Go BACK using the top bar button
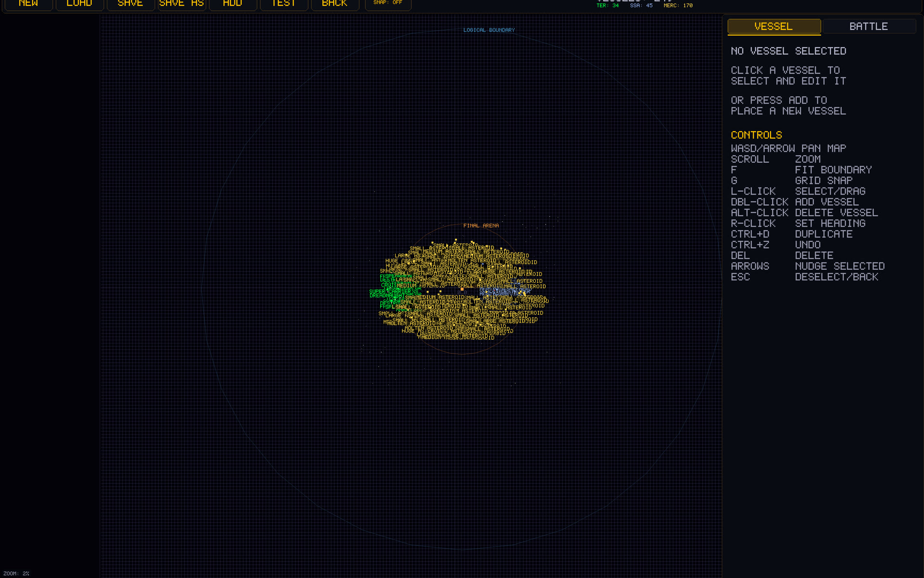Viewport: 924px width, 578px height. 335,4
